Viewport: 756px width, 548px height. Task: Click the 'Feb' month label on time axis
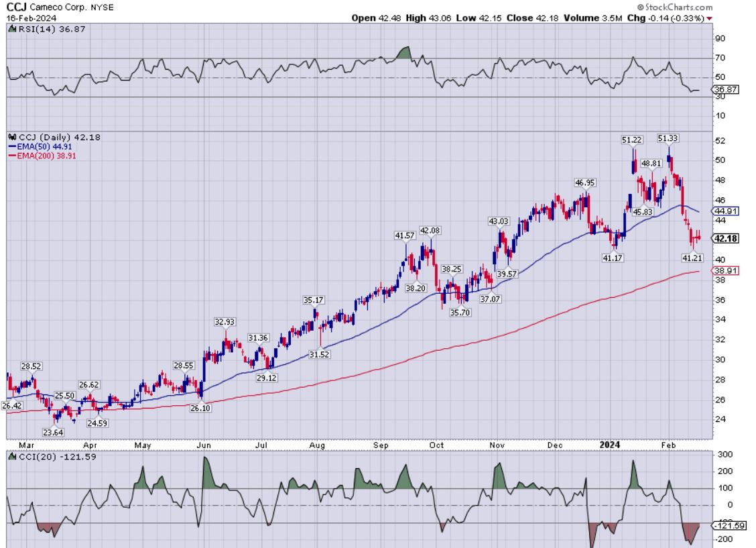(668, 445)
